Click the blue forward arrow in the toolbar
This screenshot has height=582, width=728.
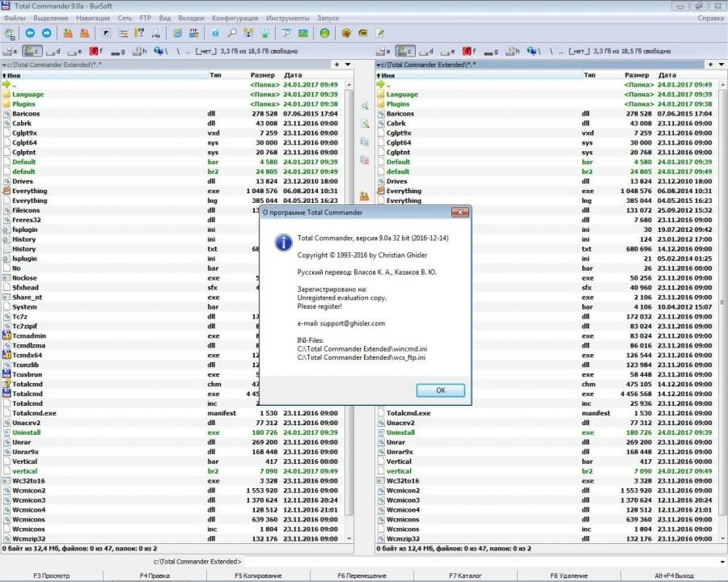tap(46, 33)
